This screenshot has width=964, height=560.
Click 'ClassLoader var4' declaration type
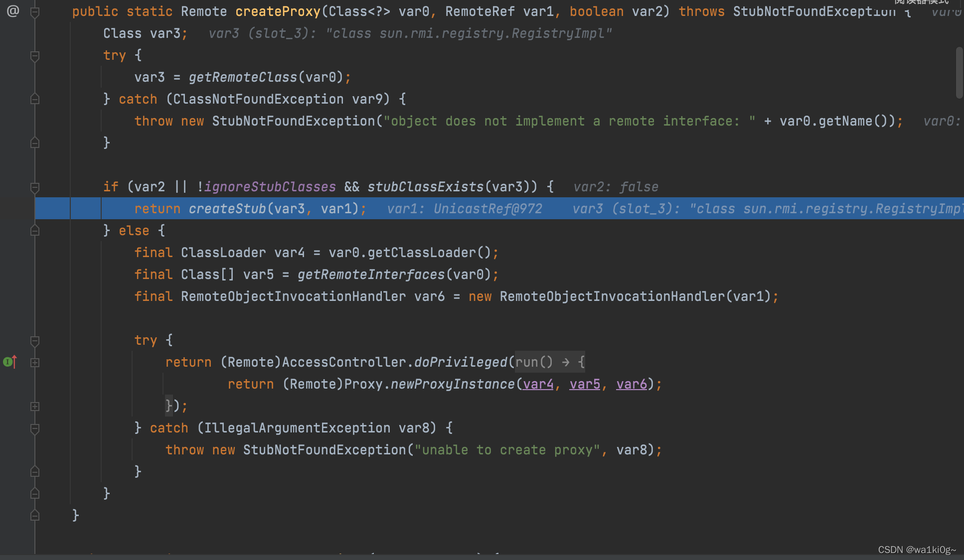223,253
